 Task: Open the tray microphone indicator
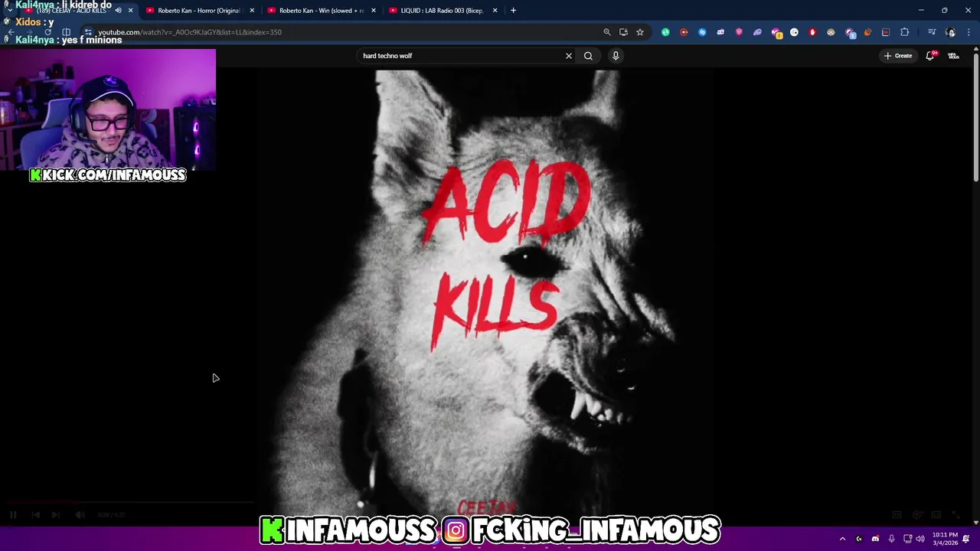(891, 539)
